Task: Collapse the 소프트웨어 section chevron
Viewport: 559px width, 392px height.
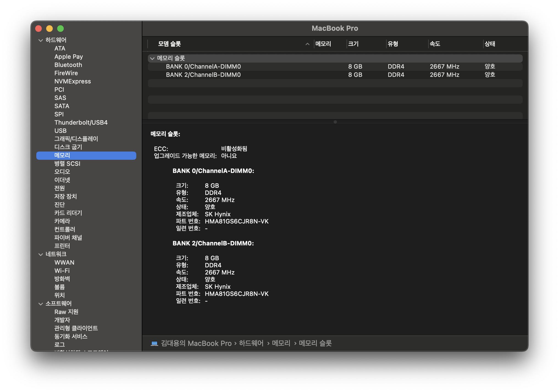Action: pyautogui.click(x=41, y=304)
